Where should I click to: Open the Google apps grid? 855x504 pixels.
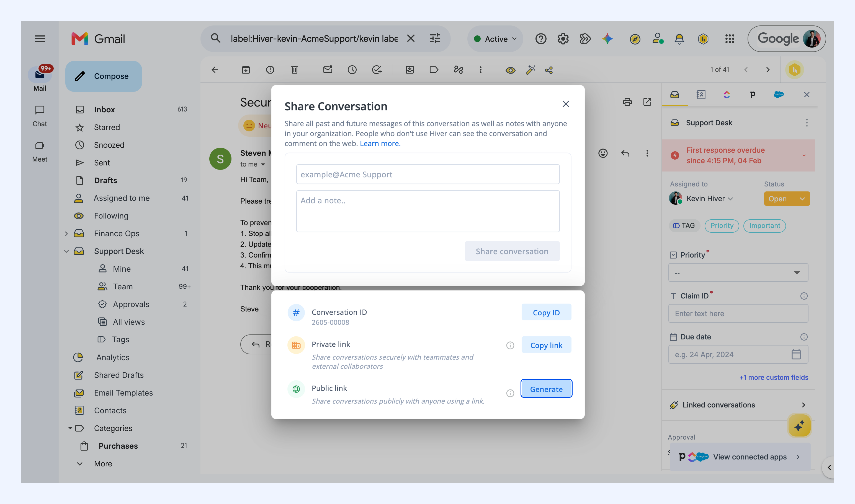point(730,39)
